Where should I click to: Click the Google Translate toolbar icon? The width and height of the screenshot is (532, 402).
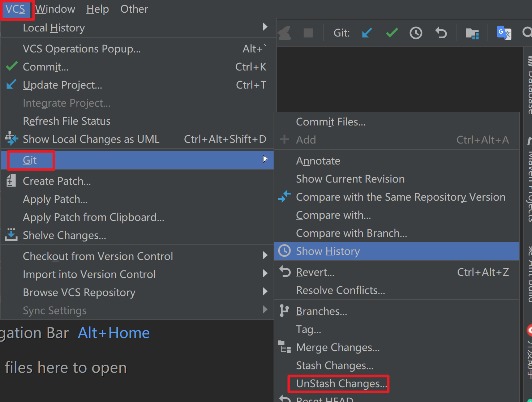click(504, 33)
